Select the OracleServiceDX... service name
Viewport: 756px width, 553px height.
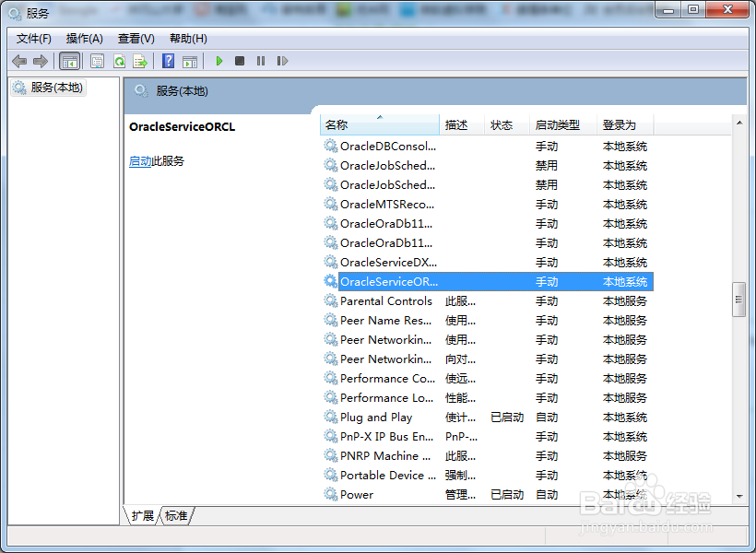pos(388,263)
